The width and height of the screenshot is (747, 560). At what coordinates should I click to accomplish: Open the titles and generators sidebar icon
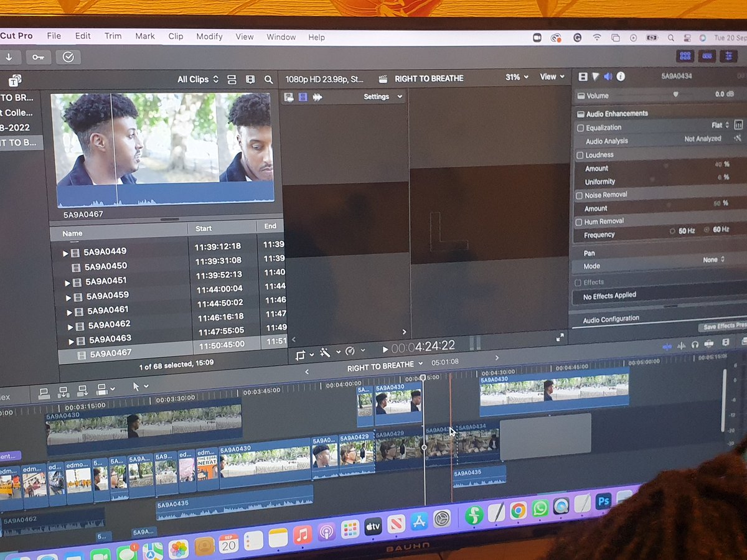pos(16,80)
